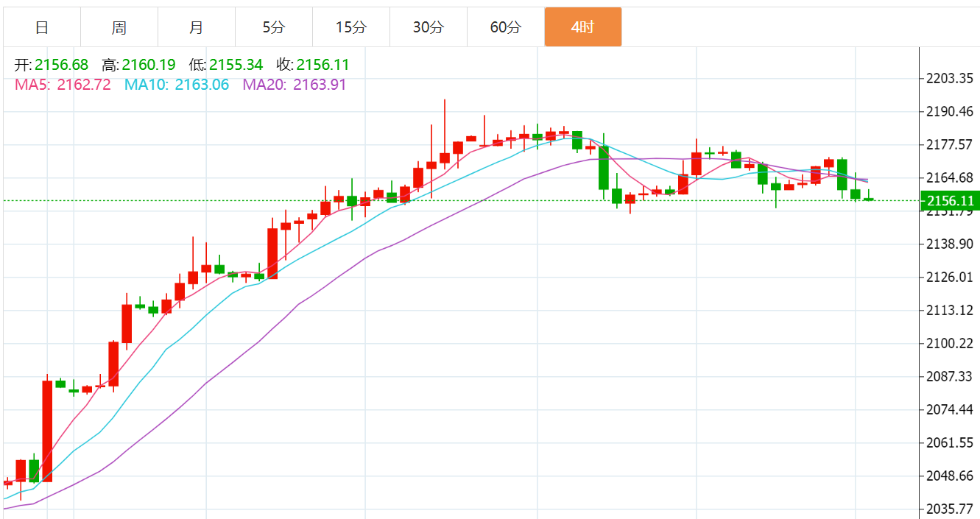Click the high price 高:2160.19
The height and width of the screenshot is (519, 980).
coord(138,66)
